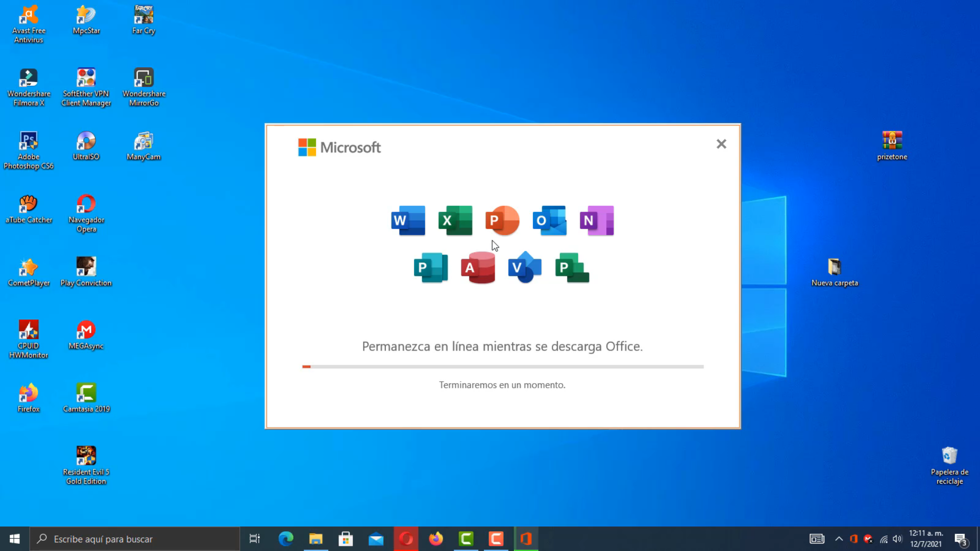Select CometPlayer desktop shortcut
Viewport: 980px width, 551px height.
(29, 272)
